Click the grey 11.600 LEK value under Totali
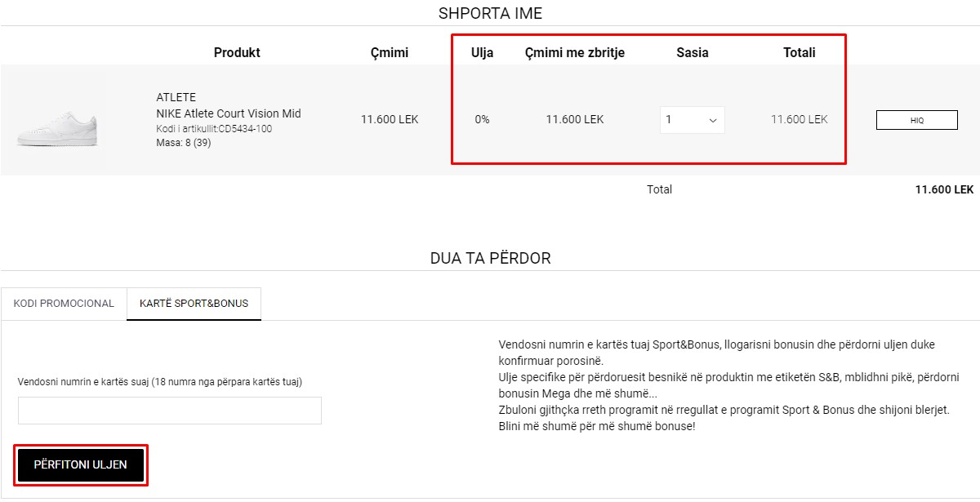 pyautogui.click(x=800, y=119)
